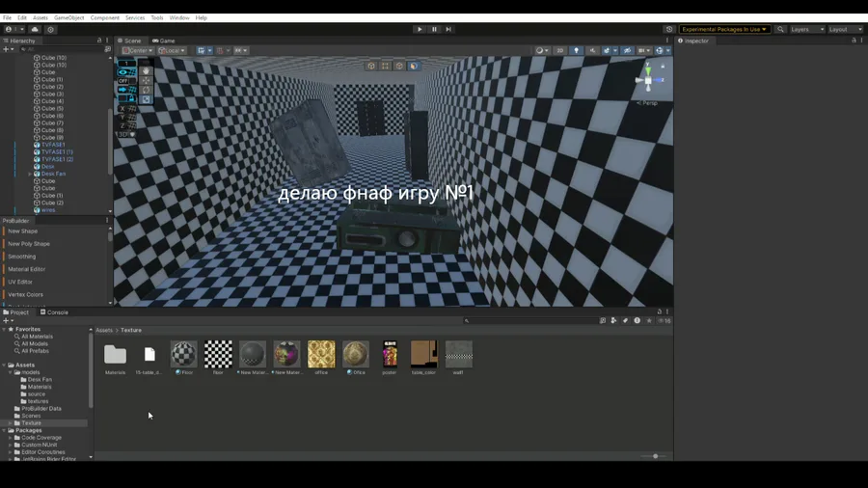
Task: Open the Window menu
Action: (x=179, y=17)
